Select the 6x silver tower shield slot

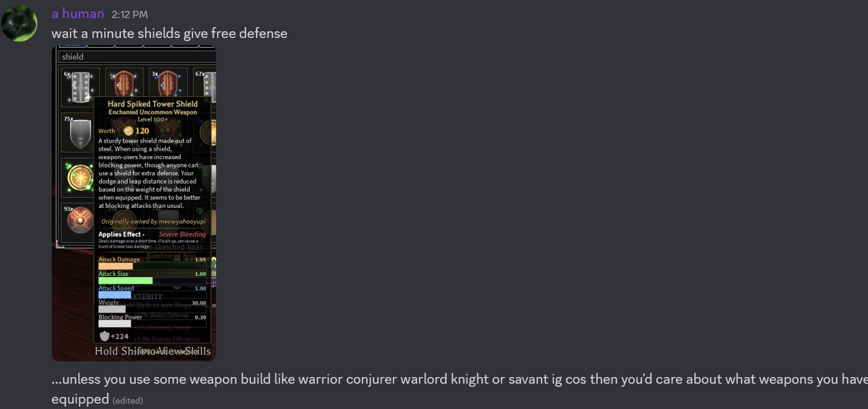(80, 86)
